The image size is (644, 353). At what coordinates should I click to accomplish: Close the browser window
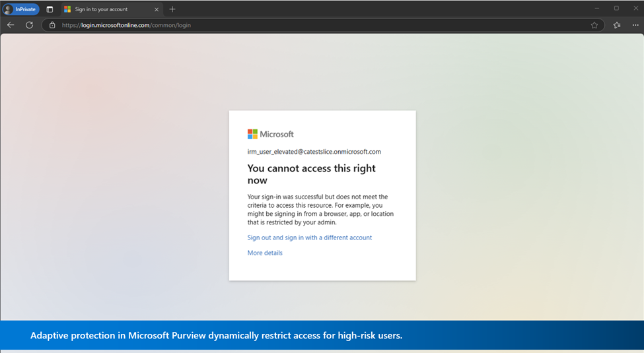pos(635,9)
